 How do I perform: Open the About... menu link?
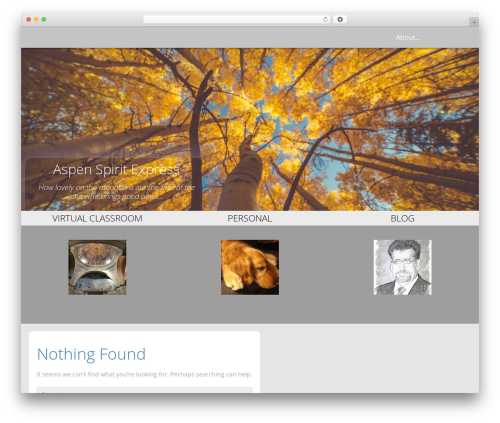408,38
